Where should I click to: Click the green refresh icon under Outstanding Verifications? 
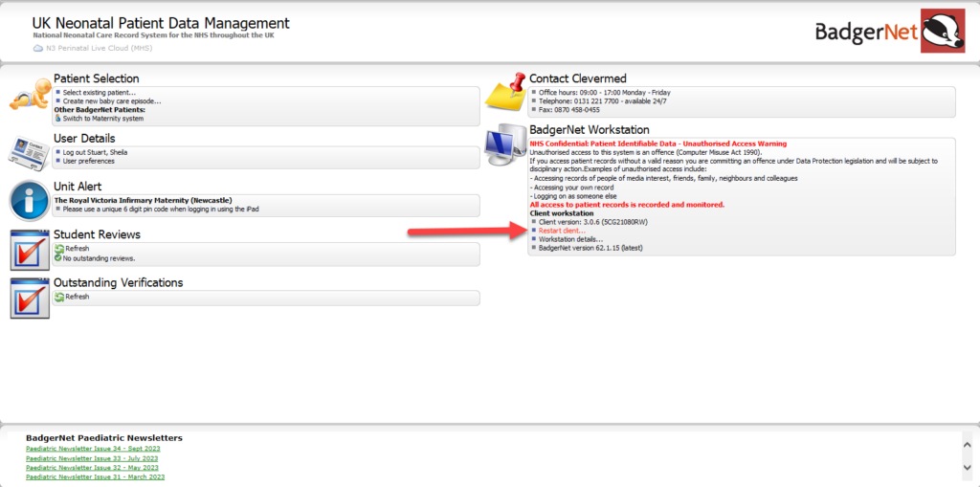coord(59,297)
